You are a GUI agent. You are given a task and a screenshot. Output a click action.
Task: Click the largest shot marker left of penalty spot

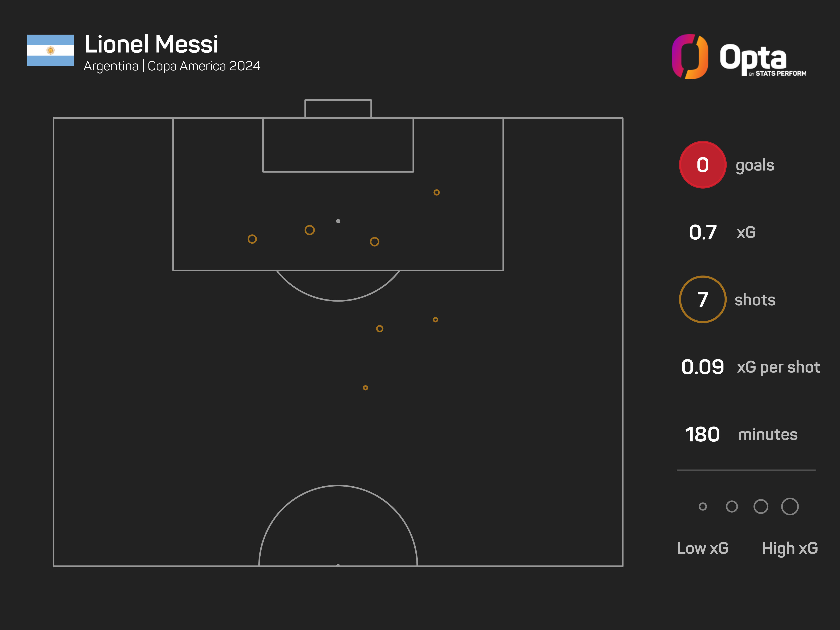(310, 230)
